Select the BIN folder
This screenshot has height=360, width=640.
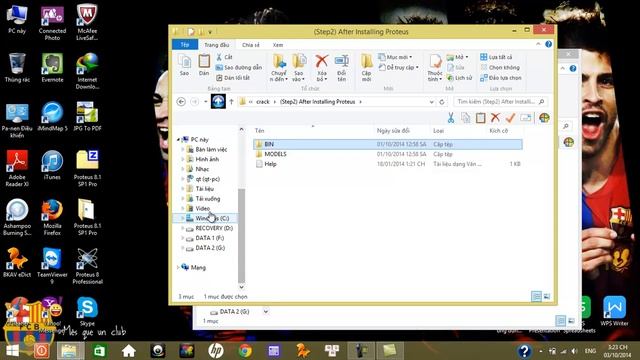pyautogui.click(x=387, y=144)
